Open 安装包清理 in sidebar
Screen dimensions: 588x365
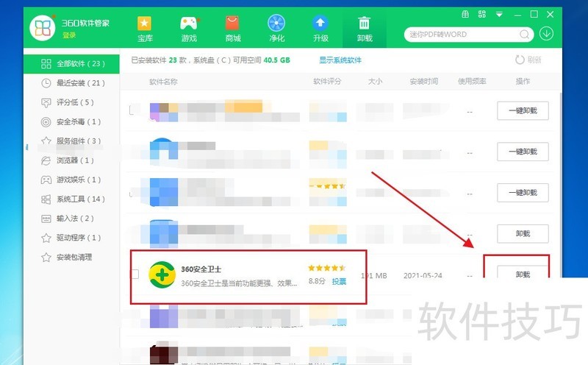coord(71,258)
